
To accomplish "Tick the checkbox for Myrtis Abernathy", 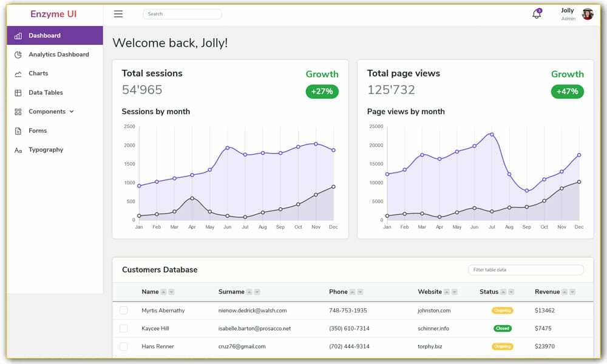I will [x=123, y=310].
